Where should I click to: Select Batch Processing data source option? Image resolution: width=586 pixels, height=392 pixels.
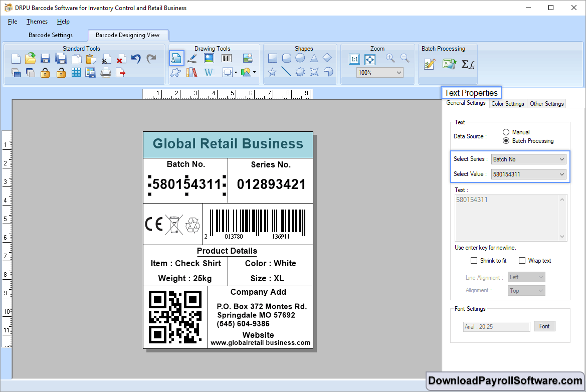[x=506, y=140]
